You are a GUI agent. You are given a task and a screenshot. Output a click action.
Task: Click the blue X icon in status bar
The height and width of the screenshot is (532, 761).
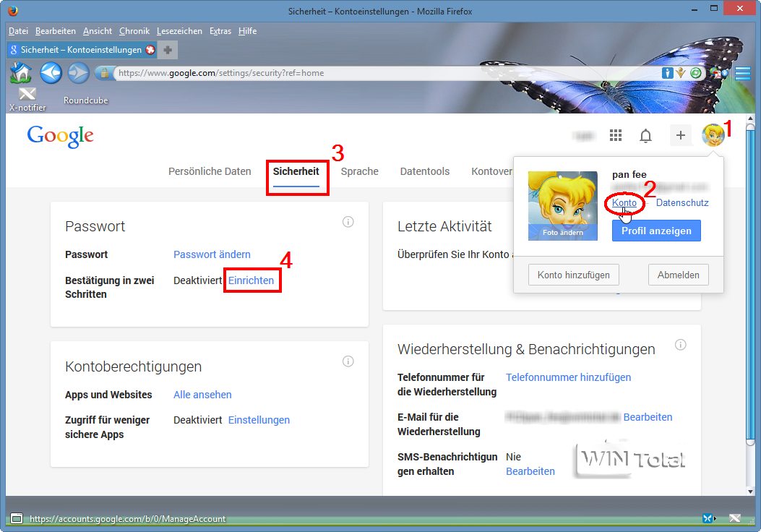(709, 518)
